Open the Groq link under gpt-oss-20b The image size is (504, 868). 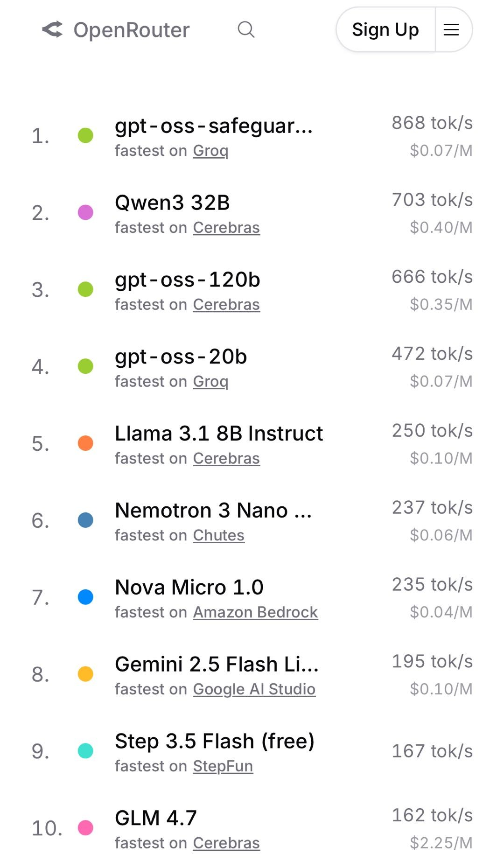[210, 381]
